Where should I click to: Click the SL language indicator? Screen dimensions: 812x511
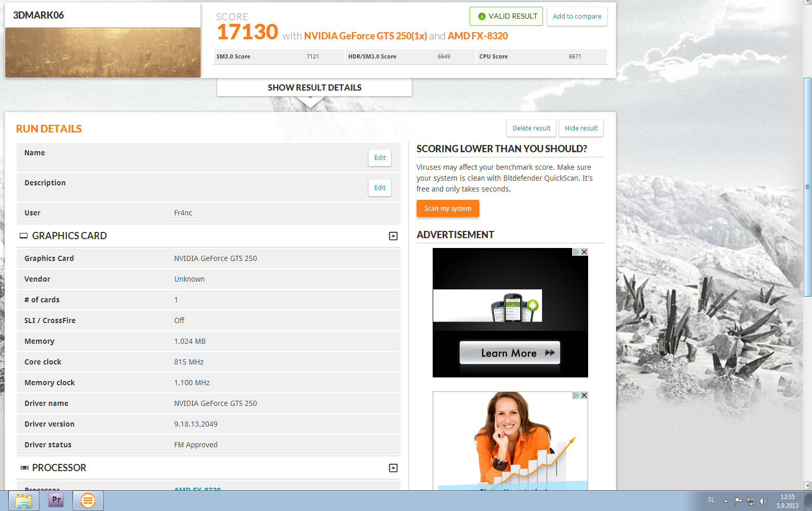pyautogui.click(x=711, y=500)
